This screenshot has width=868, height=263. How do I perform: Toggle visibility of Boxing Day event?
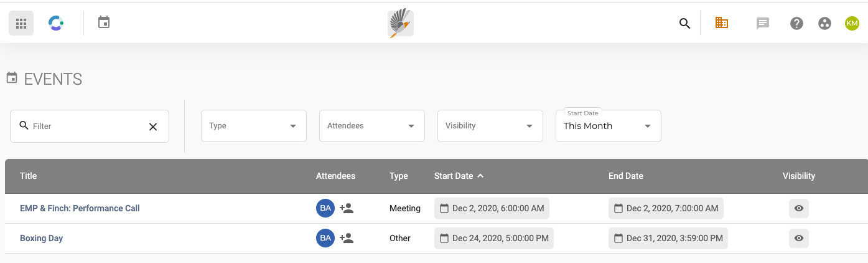[x=799, y=238]
